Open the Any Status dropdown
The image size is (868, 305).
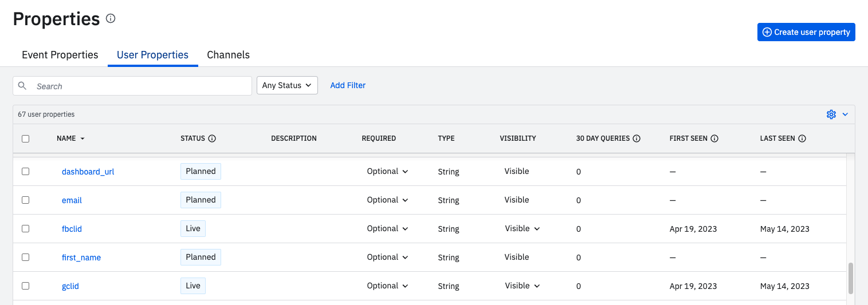287,85
